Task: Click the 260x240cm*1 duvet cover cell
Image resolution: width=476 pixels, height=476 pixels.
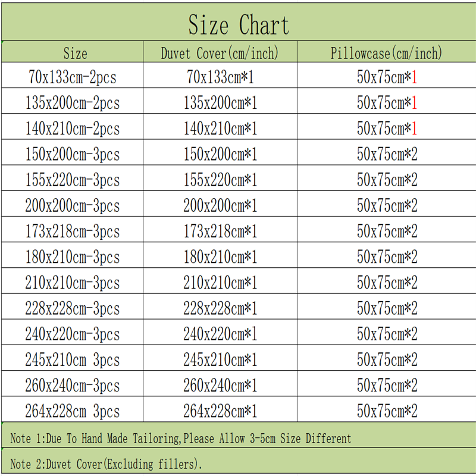Action: click(220, 385)
